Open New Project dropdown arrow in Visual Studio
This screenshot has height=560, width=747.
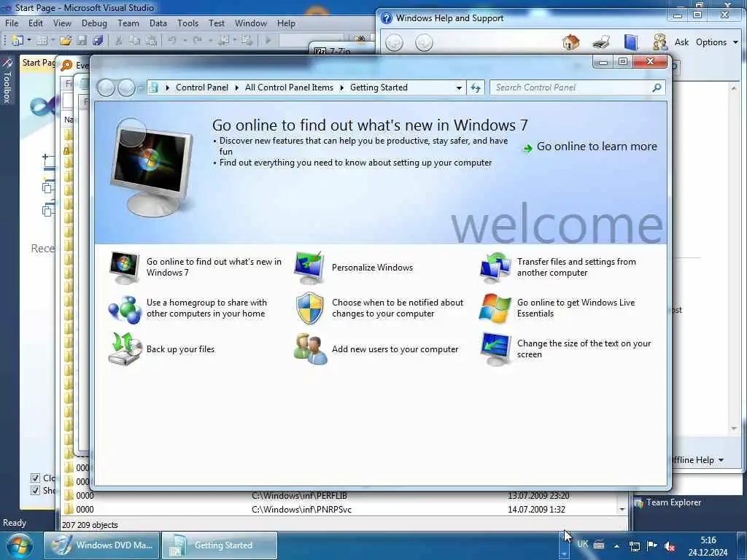pos(29,41)
